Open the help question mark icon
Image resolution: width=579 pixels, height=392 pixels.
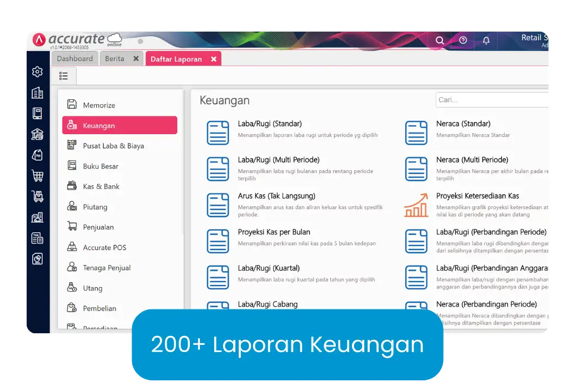point(463,40)
